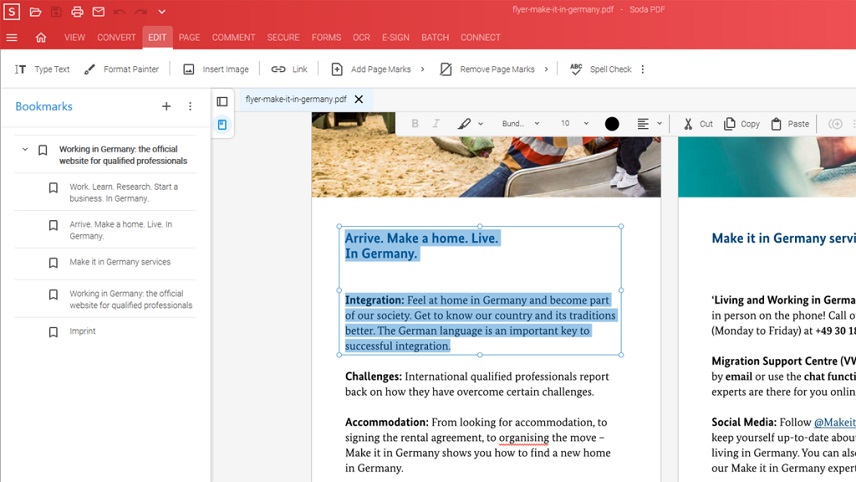
Task: Click the underlined word 'organising'
Action: click(524, 438)
